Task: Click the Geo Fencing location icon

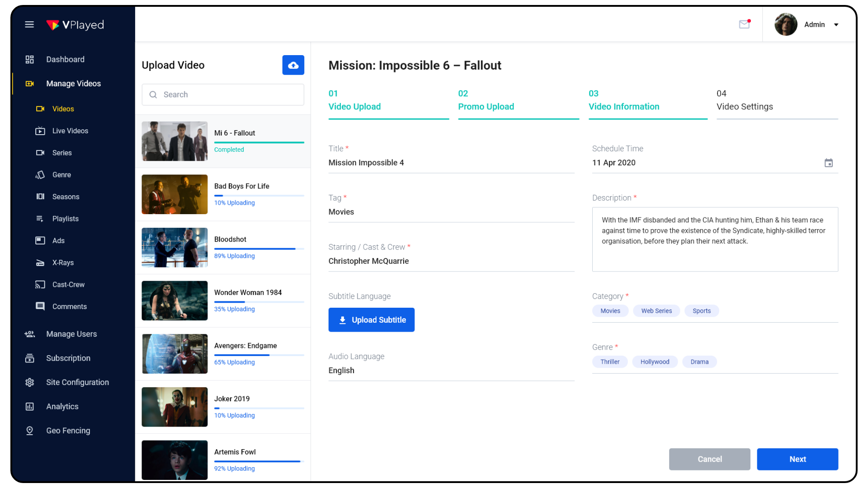Action: tap(30, 431)
